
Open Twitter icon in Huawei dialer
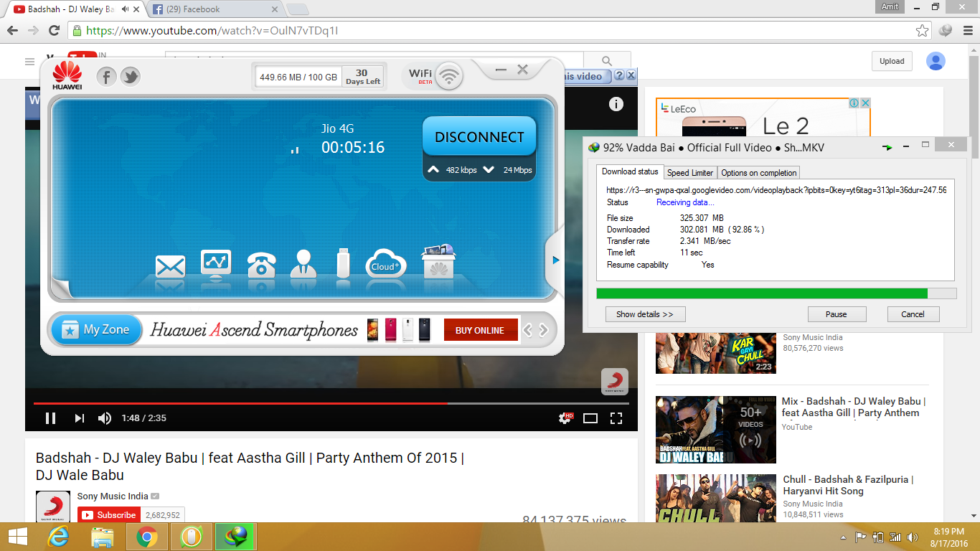pos(130,77)
